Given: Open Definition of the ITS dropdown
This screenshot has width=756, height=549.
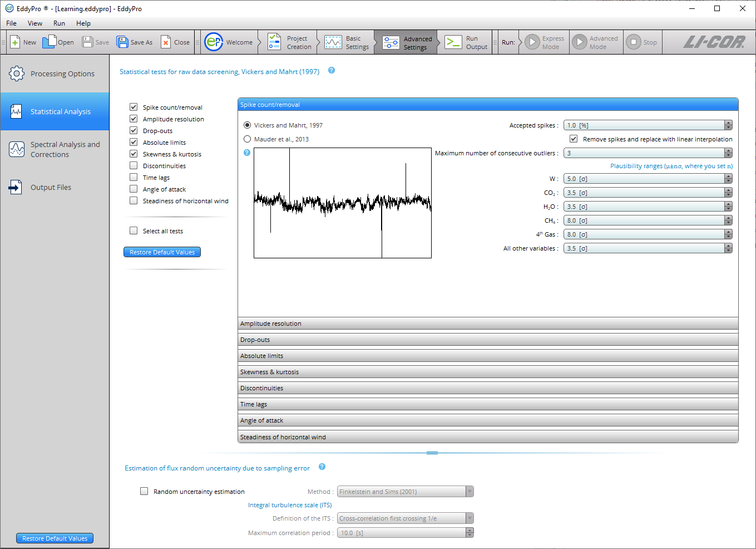Looking at the screenshot, I should 406,518.
